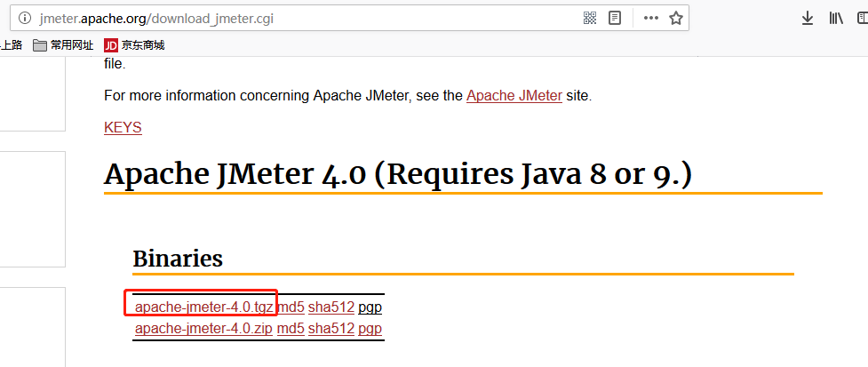Screen dimensions: 868x367
Task: Open sha512 link for the zip file
Action: [x=331, y=328]
